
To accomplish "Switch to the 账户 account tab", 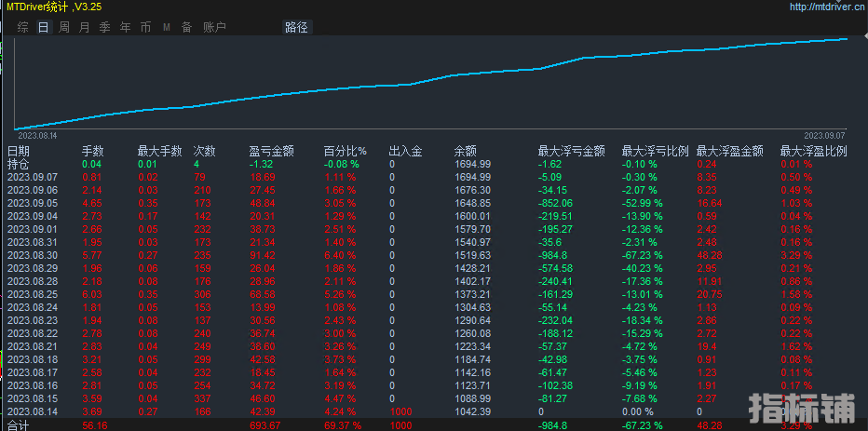I will pos(214,27).
